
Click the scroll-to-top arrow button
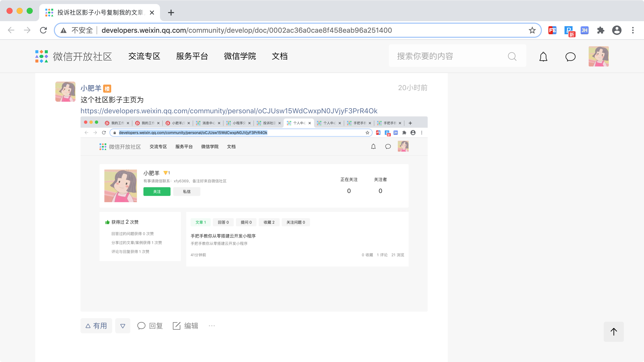coord(614,332)
